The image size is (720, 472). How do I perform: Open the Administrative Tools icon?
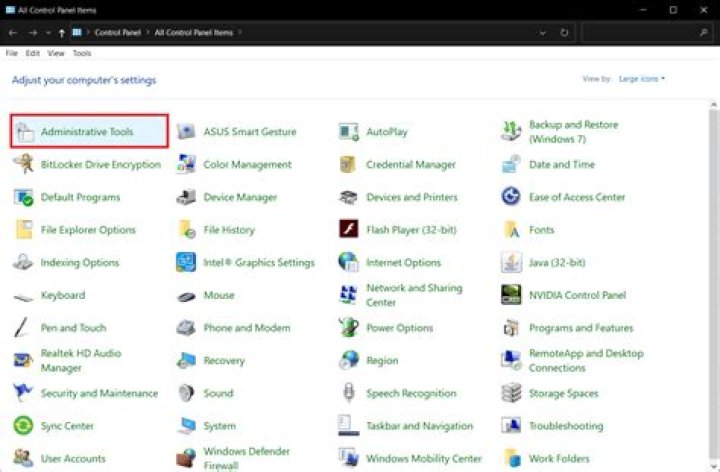tap(25, 132)
